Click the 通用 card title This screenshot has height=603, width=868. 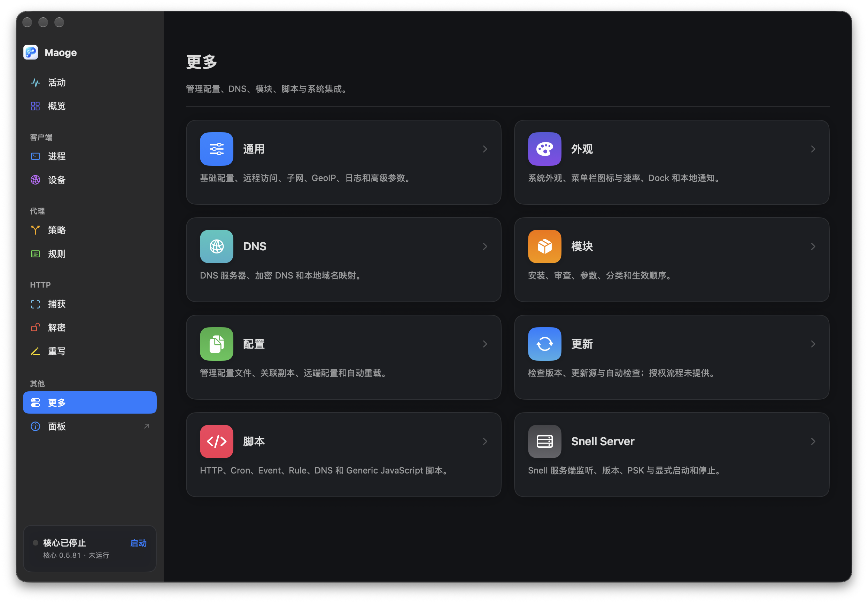[254, 149]
